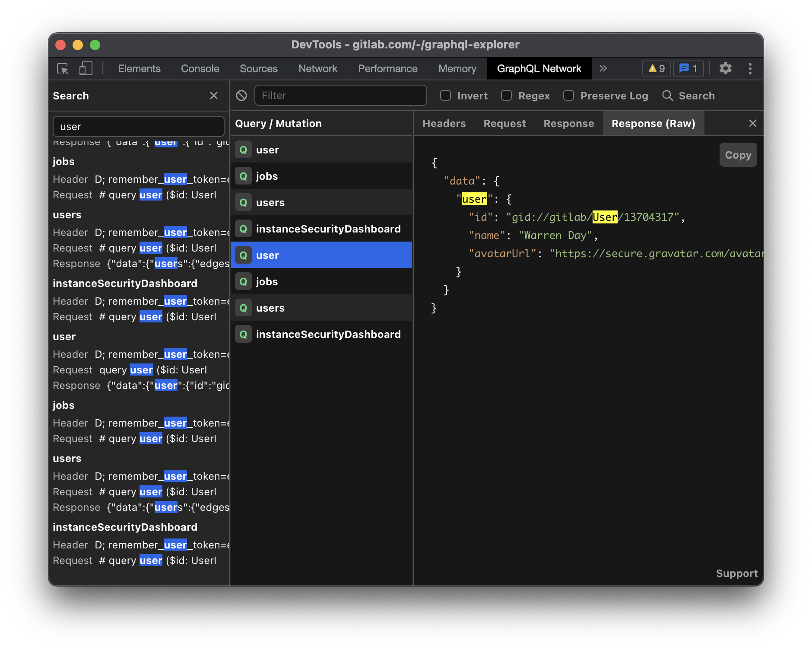
Task: Toggle the device toolbar icon
Action: tap(86, 69)
